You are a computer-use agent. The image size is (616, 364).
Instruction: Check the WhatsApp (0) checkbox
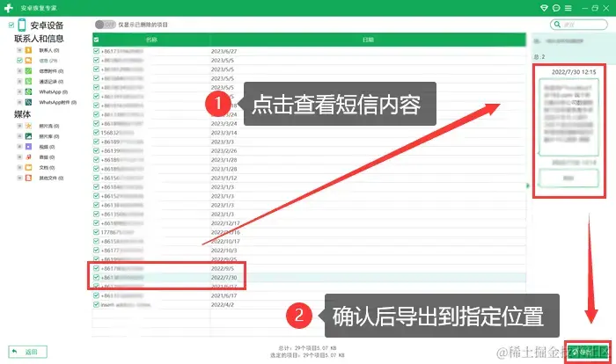tap(19, 92)
